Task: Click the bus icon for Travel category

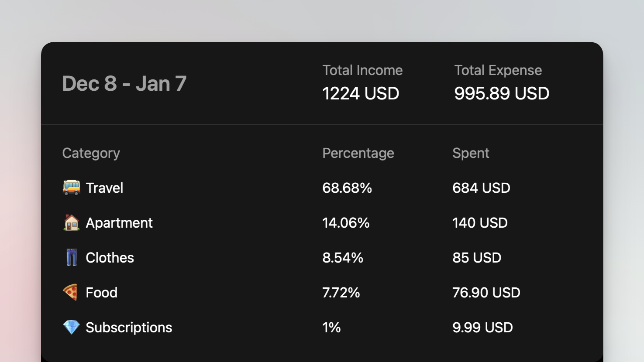Action: [71, 188]
